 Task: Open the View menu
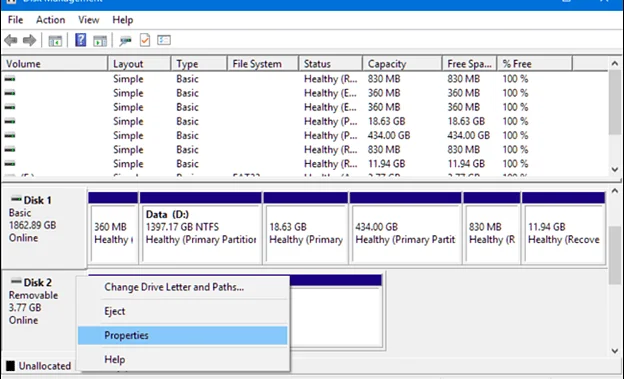click(x=88, y=20)
